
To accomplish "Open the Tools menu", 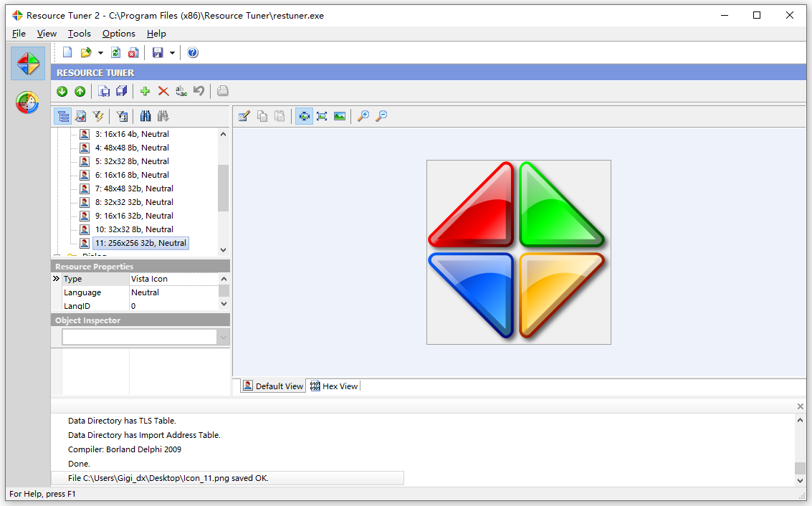I will pos(80,33).
